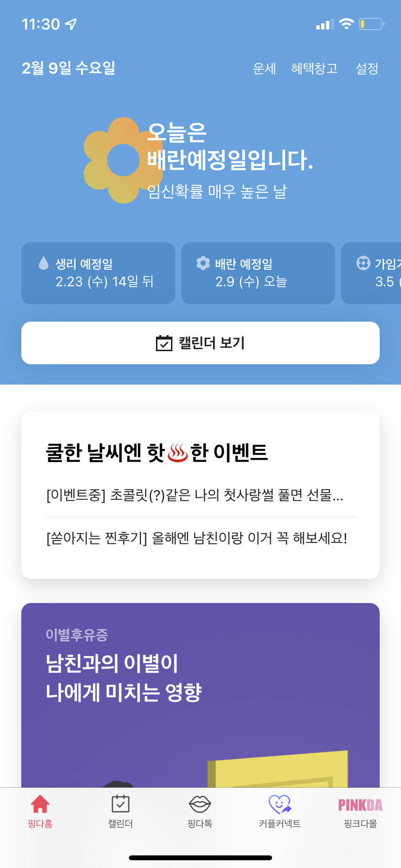Tap the 핑다홈 home icon

(40, 805)
